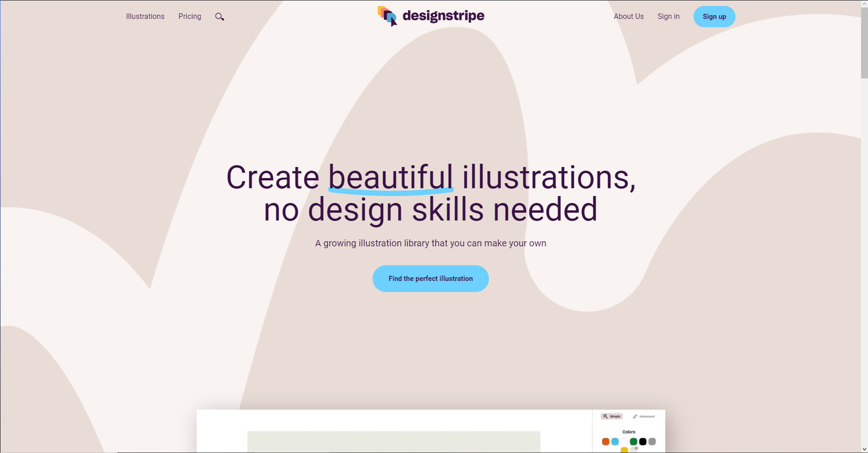Click the scrollbar down arrow
Image resolution: width=868 pixels, height=453 pixels.
864,449
